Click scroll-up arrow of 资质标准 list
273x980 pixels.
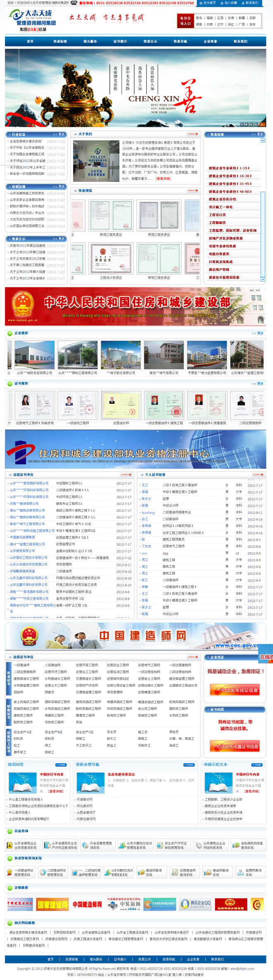click(263, 140)
